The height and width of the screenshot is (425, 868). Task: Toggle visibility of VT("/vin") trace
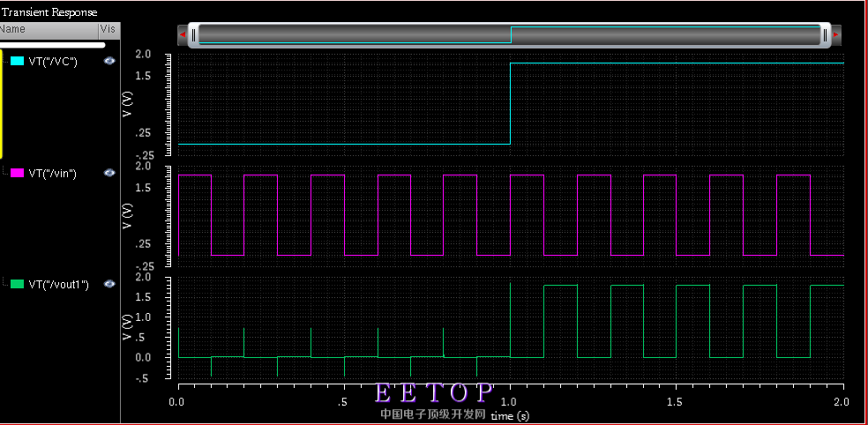[109, 173]
